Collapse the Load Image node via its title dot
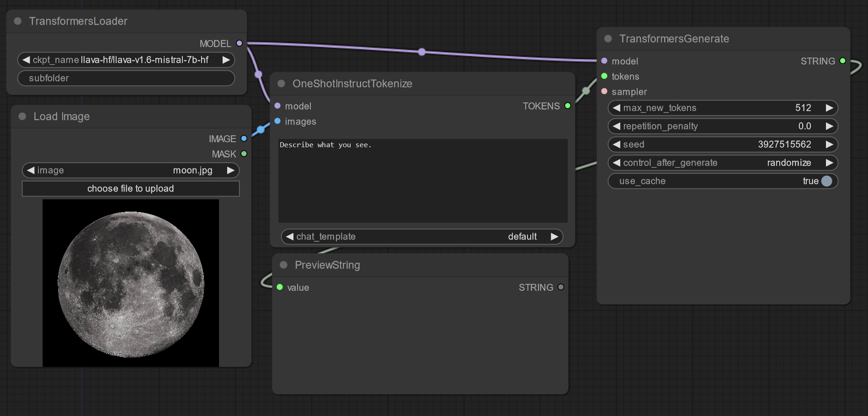 (x=22, y=117)
